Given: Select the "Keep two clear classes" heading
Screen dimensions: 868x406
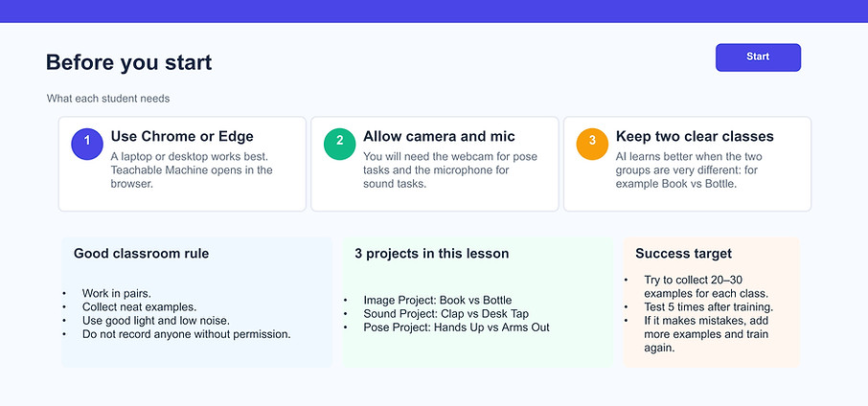Looking at the screenshot, I should coord(695,136).
